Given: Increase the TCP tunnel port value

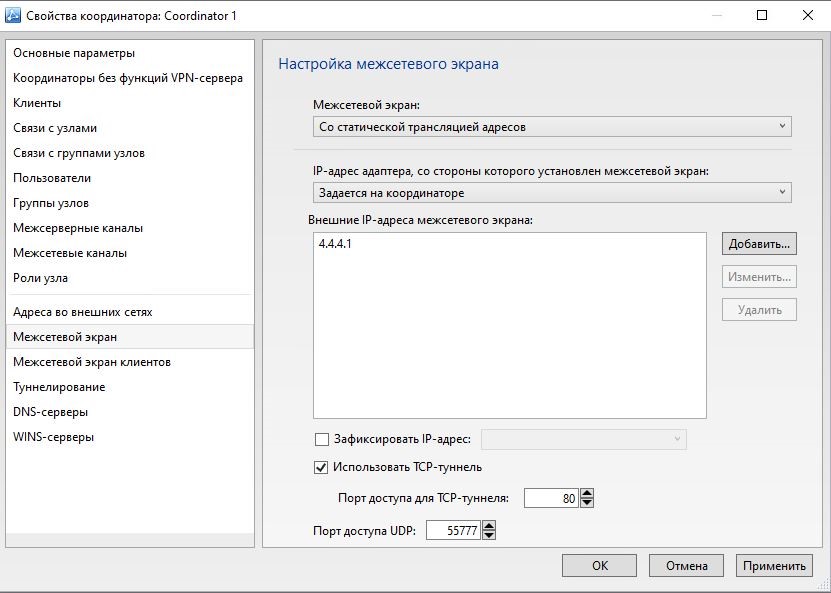Looking at the screenshot, I should 587,493.
